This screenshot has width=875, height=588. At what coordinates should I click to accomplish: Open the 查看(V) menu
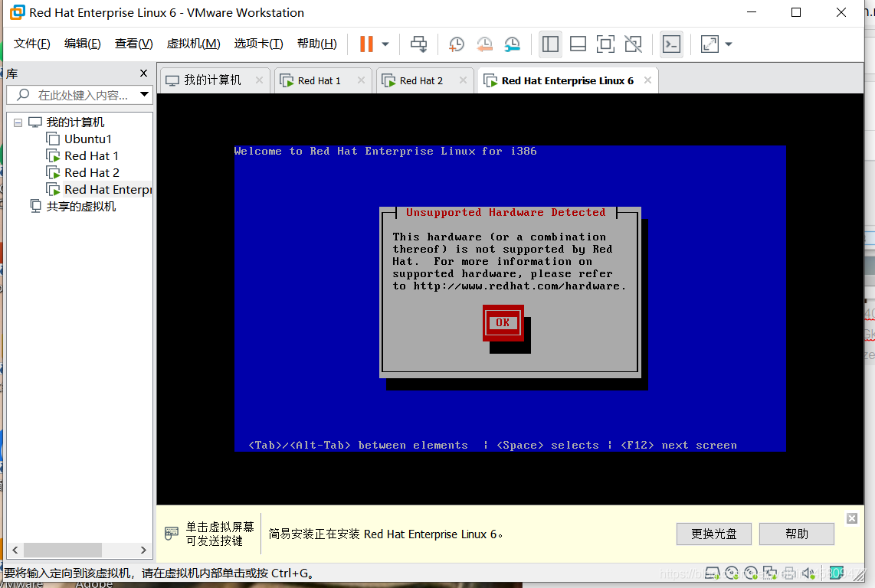(x=134, y=44)
